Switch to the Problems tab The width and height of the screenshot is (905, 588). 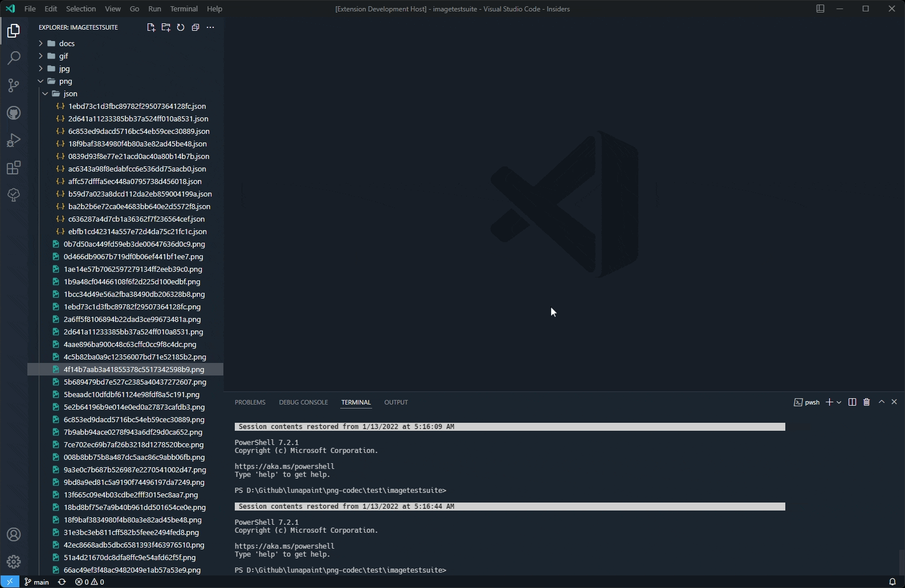tap(250, 402)
